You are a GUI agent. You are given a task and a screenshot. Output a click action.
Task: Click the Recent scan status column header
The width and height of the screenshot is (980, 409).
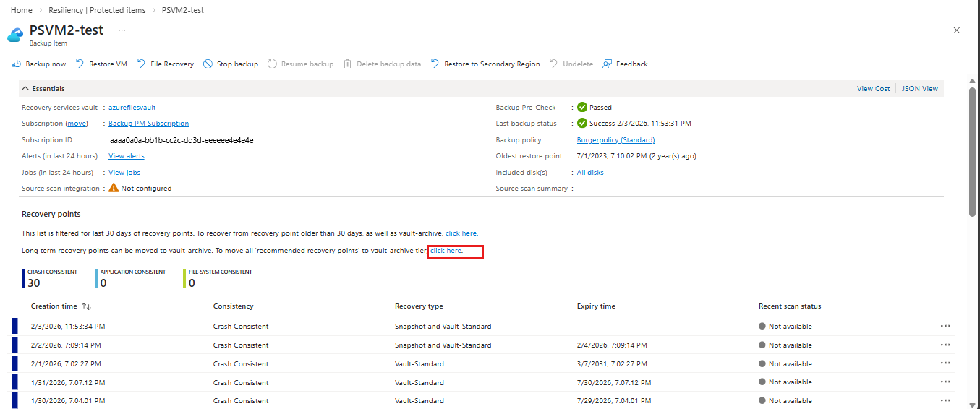(790, 306)
